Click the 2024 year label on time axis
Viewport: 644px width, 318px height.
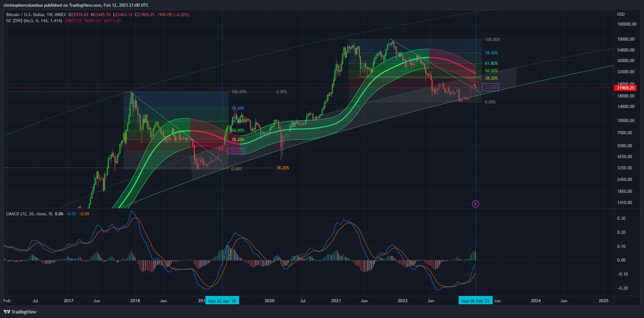click(536, 301)
